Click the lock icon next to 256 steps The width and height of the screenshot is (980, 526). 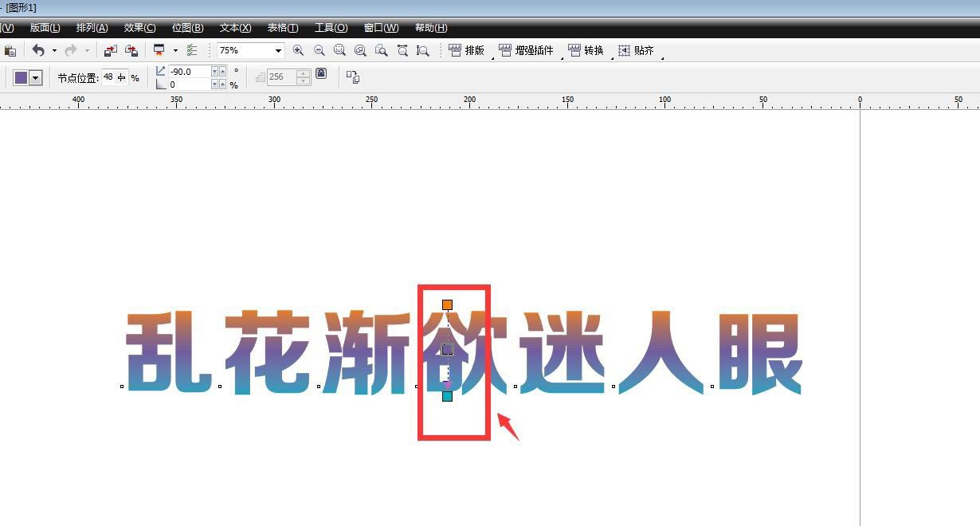319,76
